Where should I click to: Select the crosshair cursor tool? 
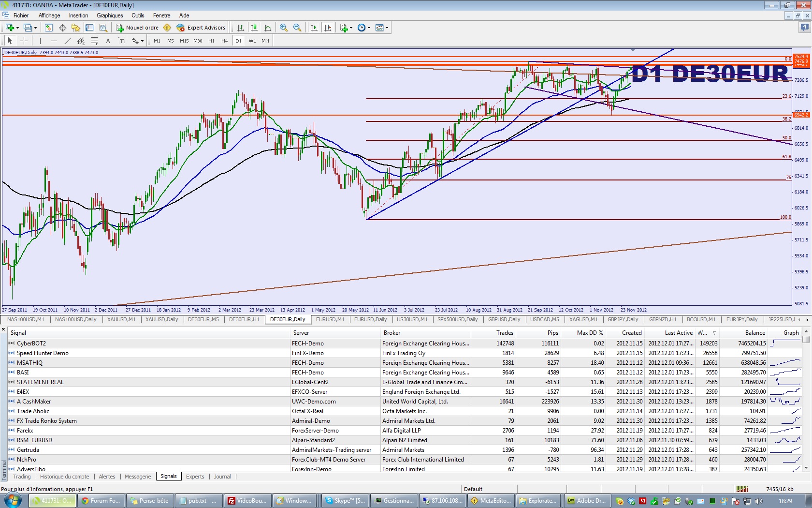[x=24, y=41]
